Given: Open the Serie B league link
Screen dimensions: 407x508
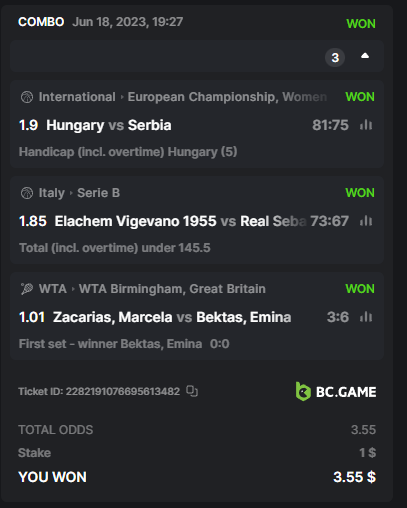Looking at the screenshot, I should click(99, 193).
